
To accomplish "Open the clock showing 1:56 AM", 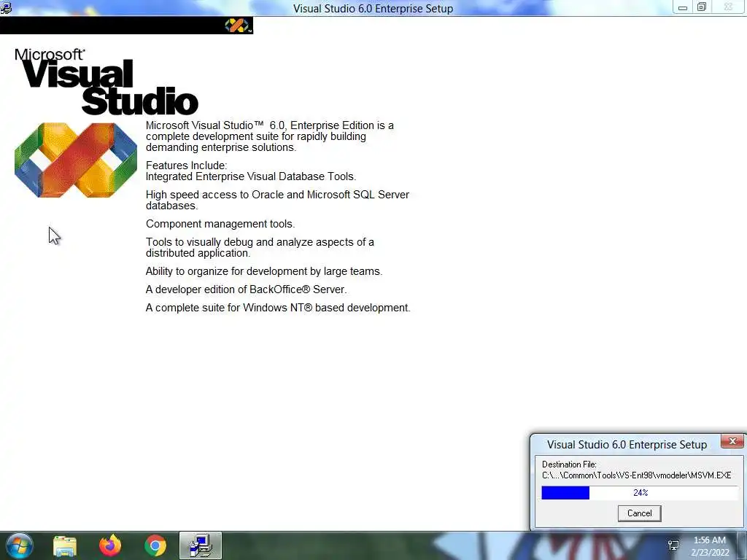I will point(710,546).
